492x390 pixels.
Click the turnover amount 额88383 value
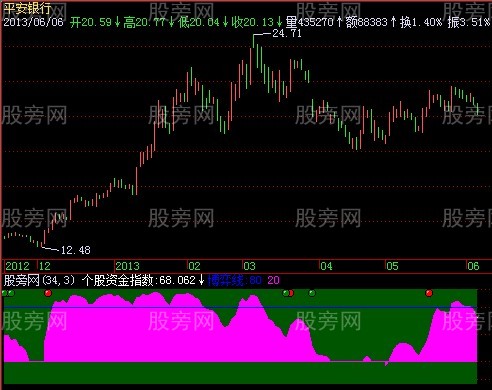pyautogui.click(x=370, y=22)
